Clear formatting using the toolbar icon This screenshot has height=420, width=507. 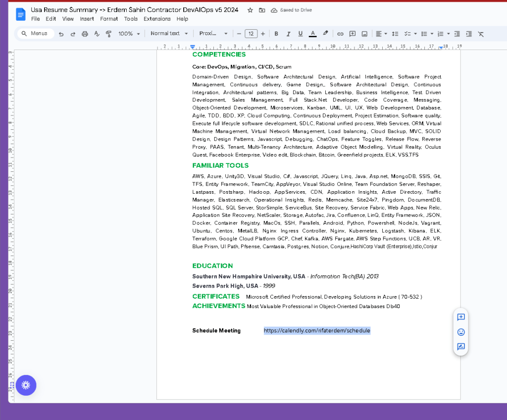[x=481, y=34]
